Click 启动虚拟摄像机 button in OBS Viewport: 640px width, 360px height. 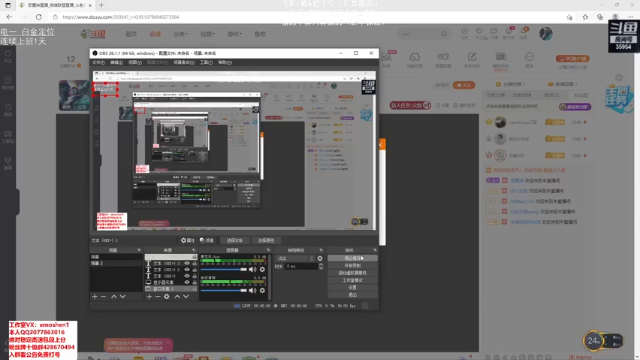tap(353, 273)
